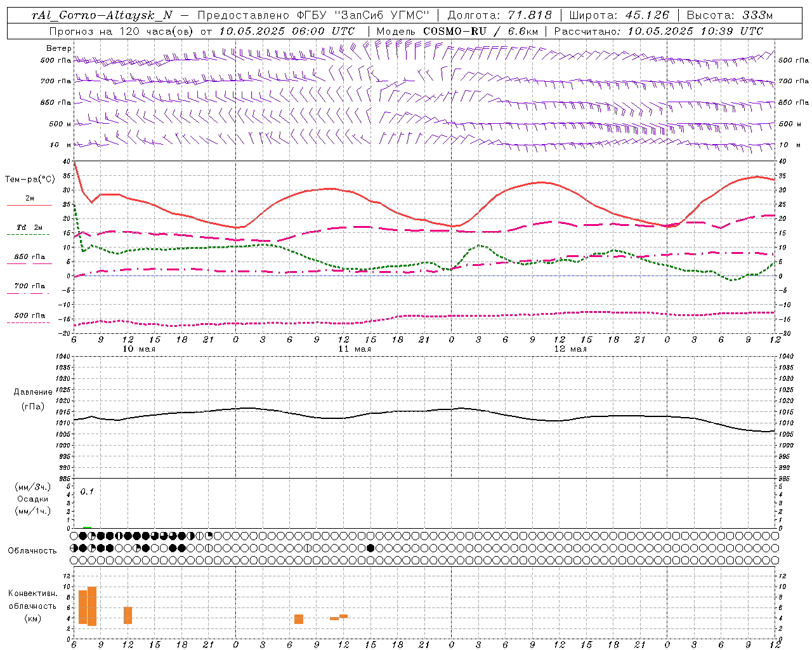Click the Высота: 333м header field

point(730,15)
